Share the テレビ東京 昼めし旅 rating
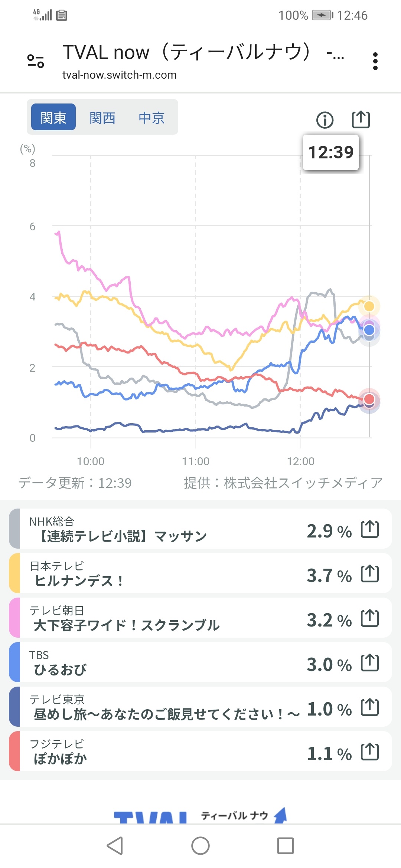Screen dimensions: 401x868 [370, 707]
